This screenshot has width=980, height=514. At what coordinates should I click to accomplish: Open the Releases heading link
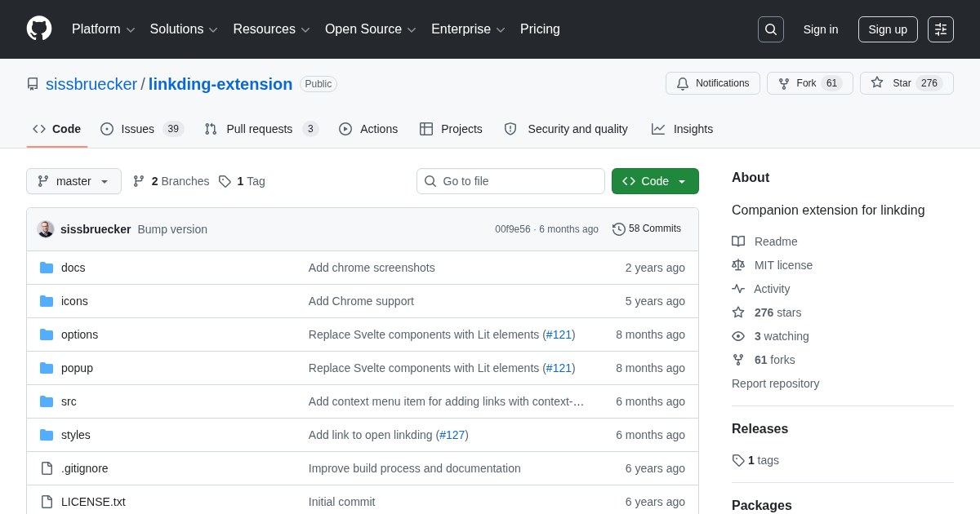pyautogui.click(x=759, y=429)
